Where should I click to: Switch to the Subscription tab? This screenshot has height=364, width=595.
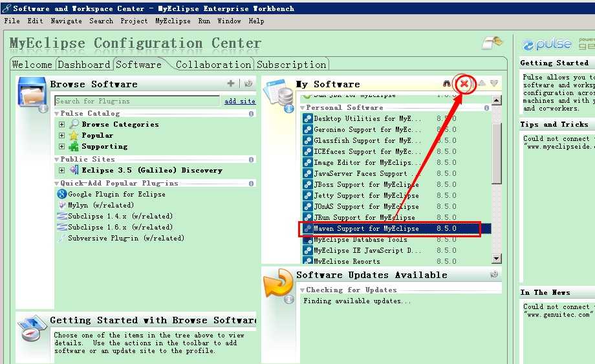click(x=292, y=65)
